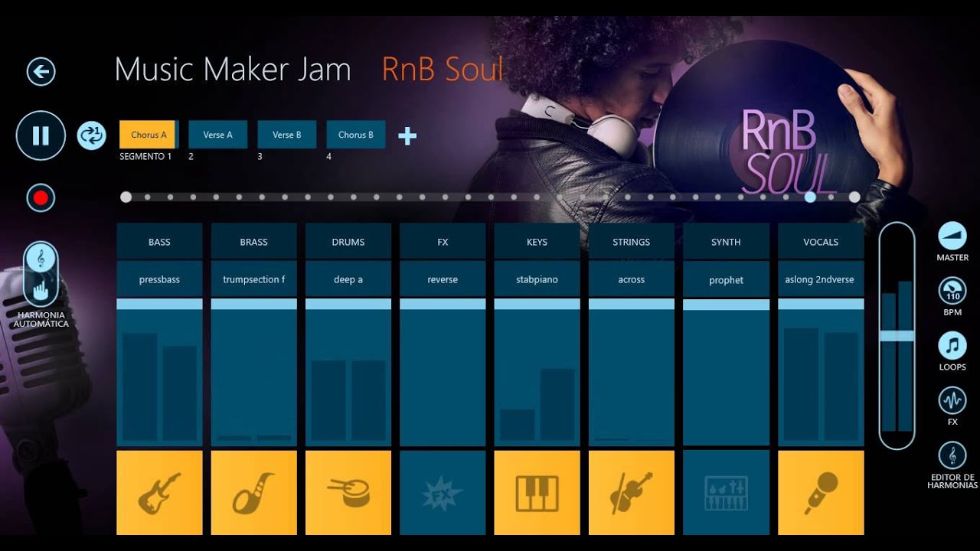Open the KEYS instrument selector

coord(537,241)
